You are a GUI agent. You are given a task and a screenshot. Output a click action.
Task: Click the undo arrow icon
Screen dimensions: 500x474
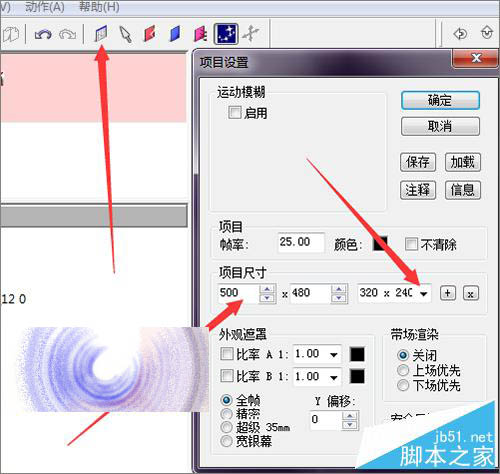43,34
